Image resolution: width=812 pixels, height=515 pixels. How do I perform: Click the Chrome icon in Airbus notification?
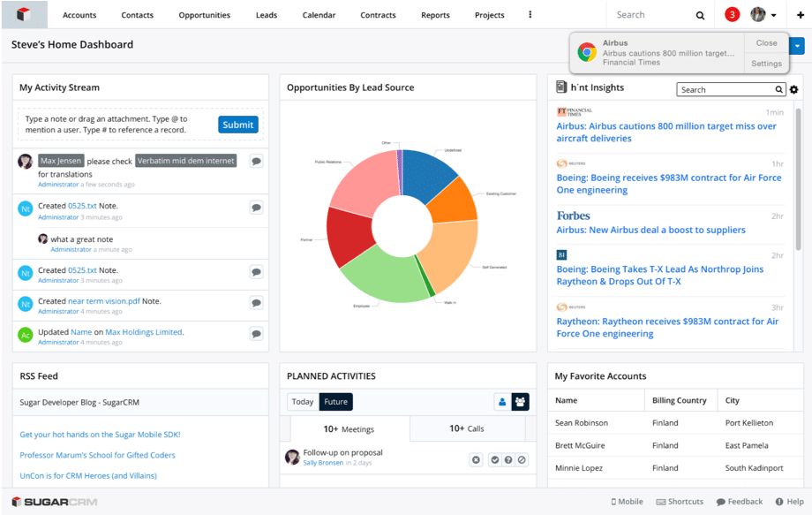click(587, 52)
